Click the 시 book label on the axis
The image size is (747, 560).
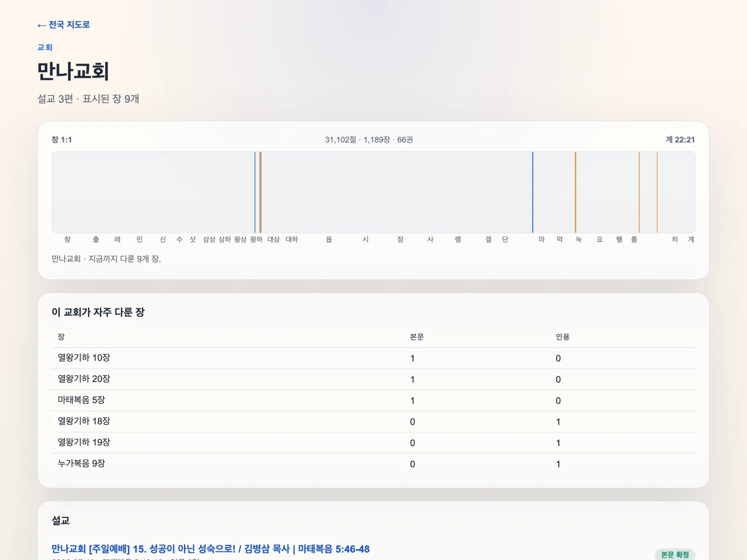point(366,239)
